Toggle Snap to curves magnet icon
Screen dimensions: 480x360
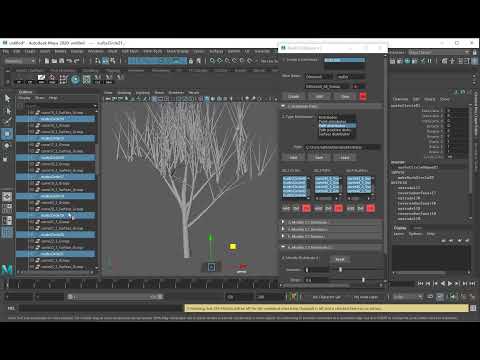point(220,61)
